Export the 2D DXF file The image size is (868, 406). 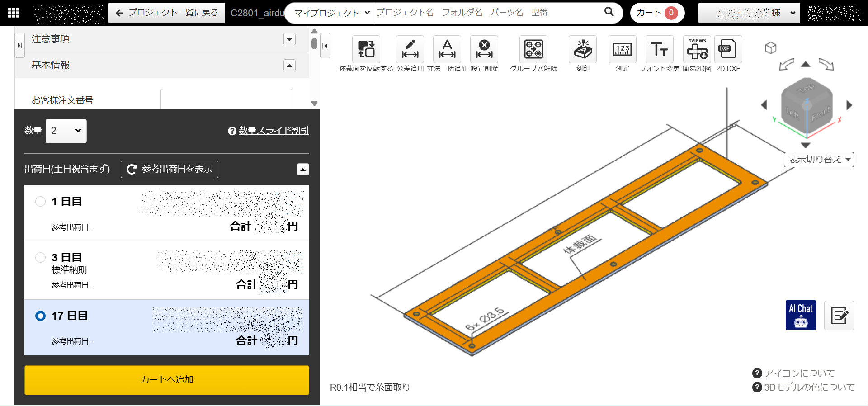pos(727,49)
